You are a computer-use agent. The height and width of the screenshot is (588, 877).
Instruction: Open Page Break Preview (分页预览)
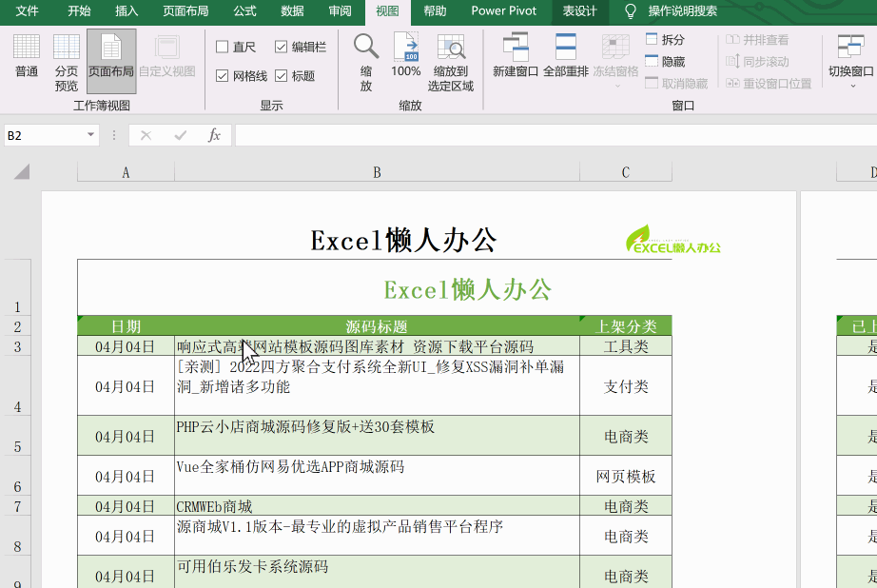[x=67, y=62]
